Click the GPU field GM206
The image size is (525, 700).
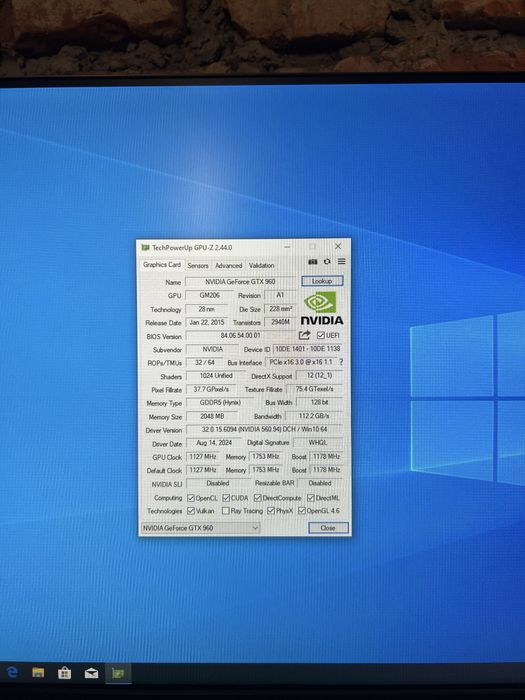[x=209, y=295]
